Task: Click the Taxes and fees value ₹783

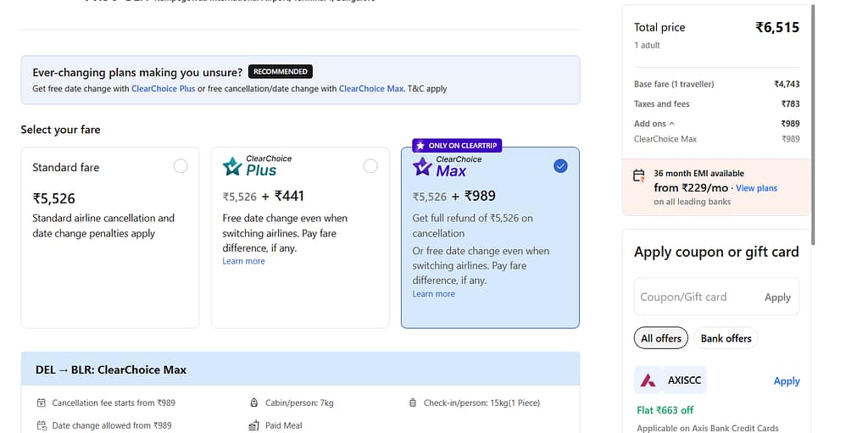Action: click(791, 103)
